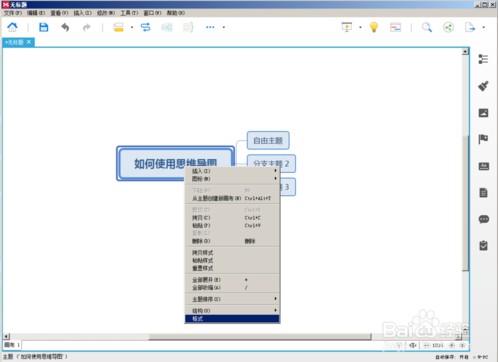Click the zoom out minus button
Screen dimensions: 498x362
pyautogui.click(x=426, y=345)
